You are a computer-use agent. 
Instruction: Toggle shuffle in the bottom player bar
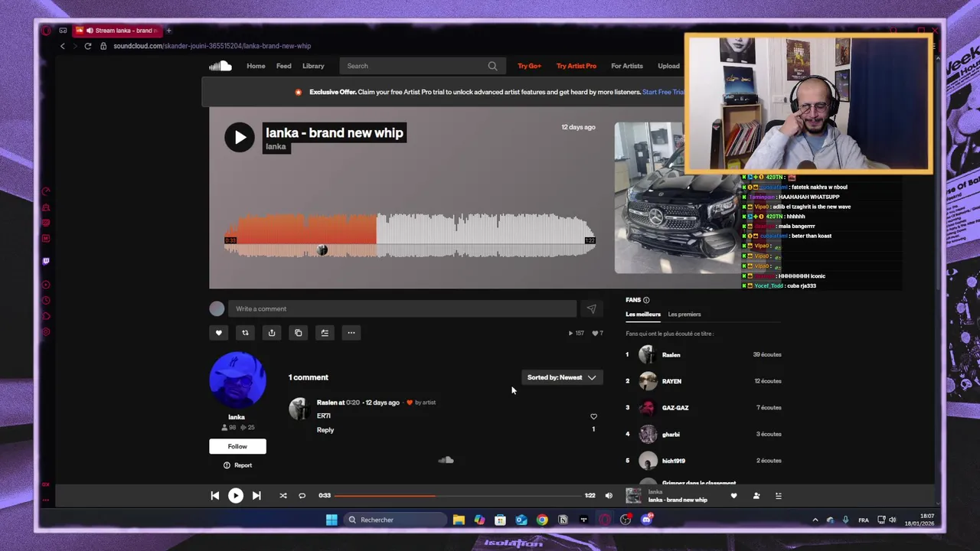pos(283,496)
